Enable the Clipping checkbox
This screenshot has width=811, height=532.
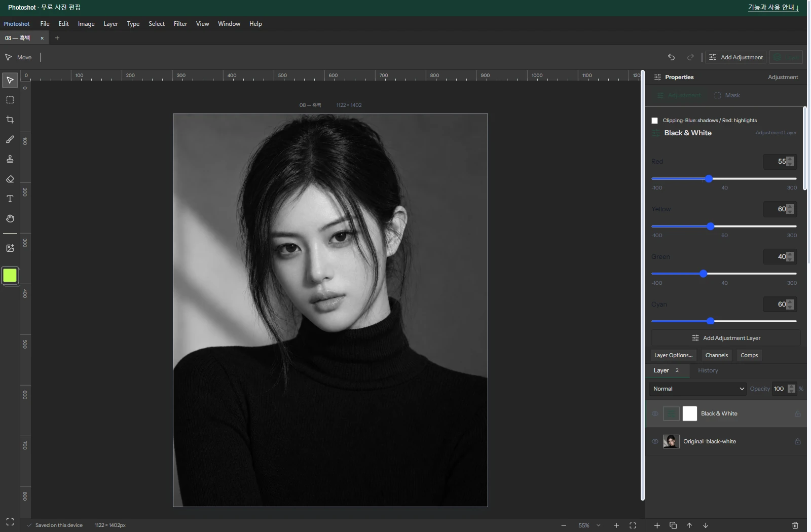[x=654, y=121]
